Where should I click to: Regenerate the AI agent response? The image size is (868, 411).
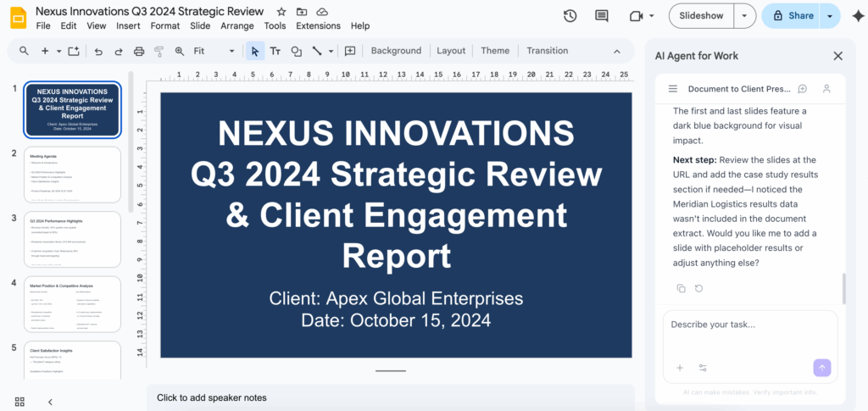[x=699, y=288]
